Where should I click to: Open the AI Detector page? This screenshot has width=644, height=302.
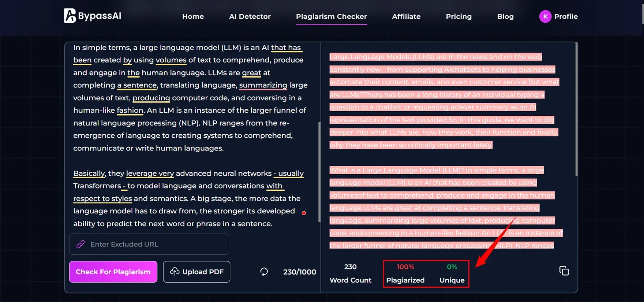[250, 16]
